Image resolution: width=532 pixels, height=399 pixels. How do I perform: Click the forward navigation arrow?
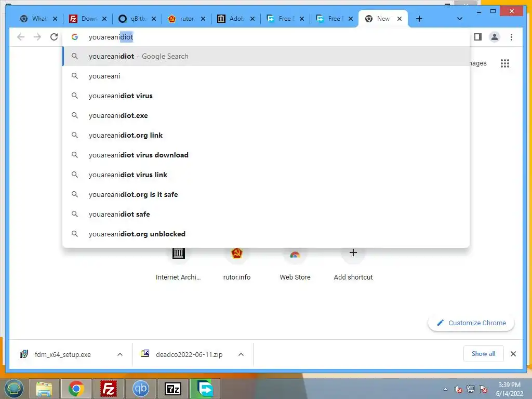pyautogui.click(x=37, y=37)
